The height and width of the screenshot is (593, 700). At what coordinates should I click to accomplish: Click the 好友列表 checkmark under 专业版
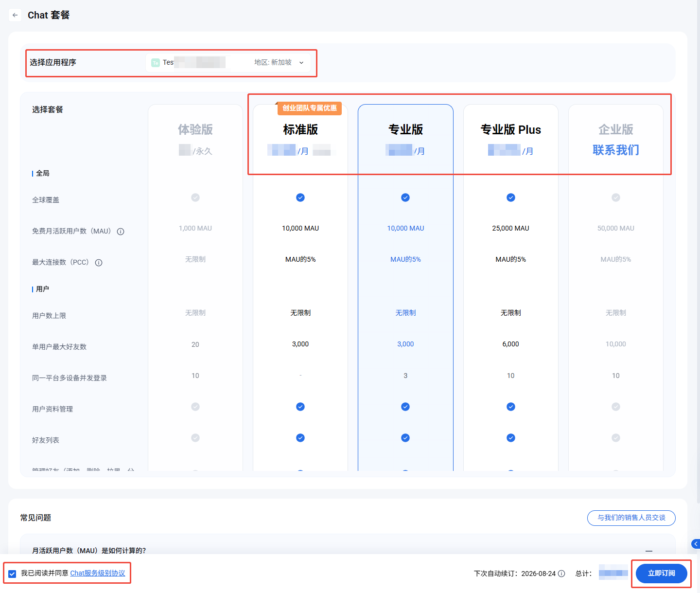pyautogui.click(x=405, y=438)
